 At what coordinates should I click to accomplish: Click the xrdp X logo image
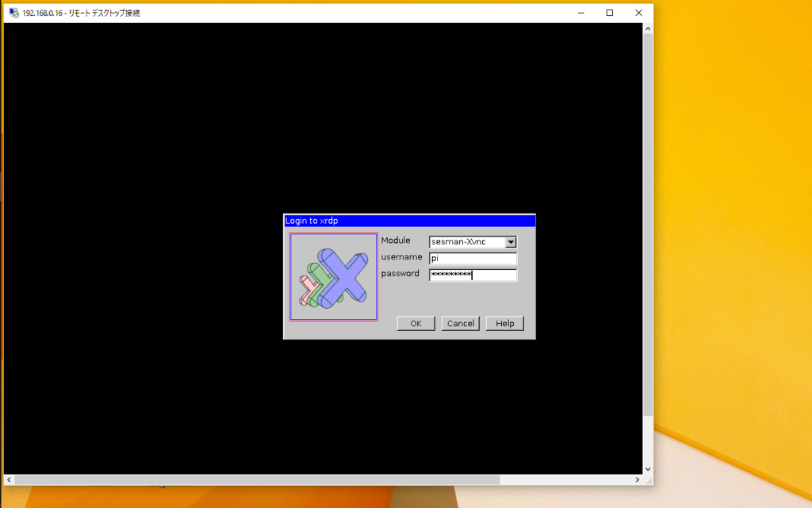pyautogui.click(x=334, y=277)
